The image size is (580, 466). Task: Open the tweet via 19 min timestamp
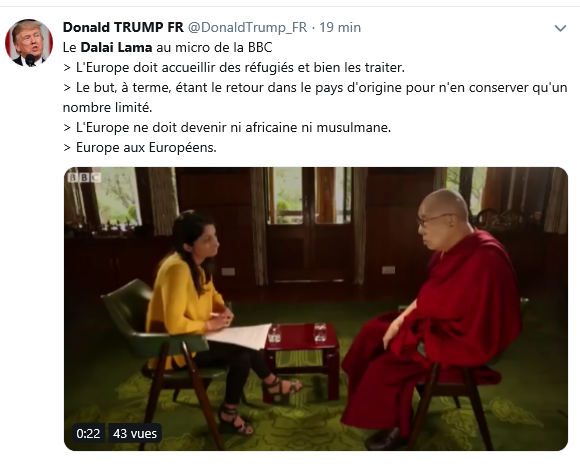tap(340, 27)
